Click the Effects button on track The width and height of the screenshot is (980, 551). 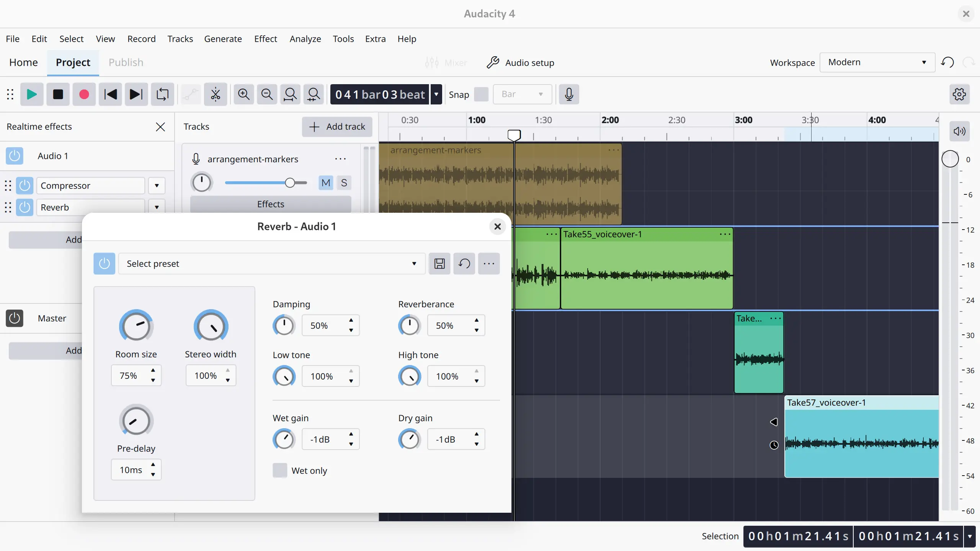coord(271,204)
